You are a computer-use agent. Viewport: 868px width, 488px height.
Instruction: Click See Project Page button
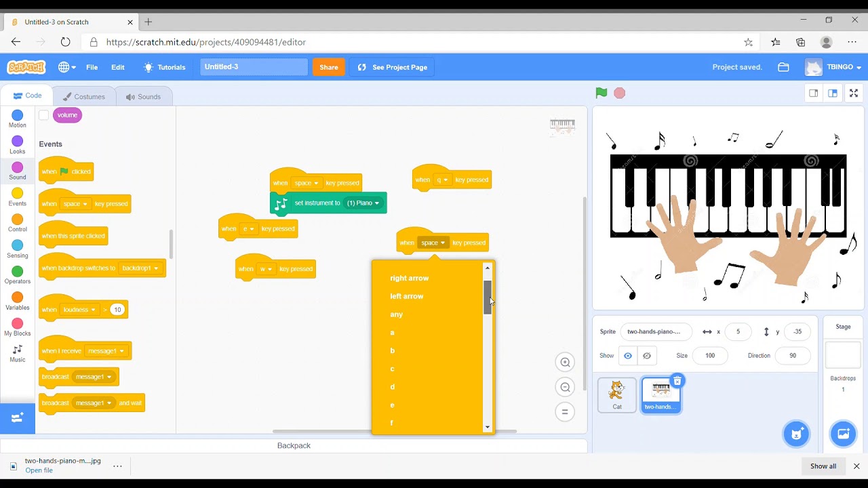point(392,67)
